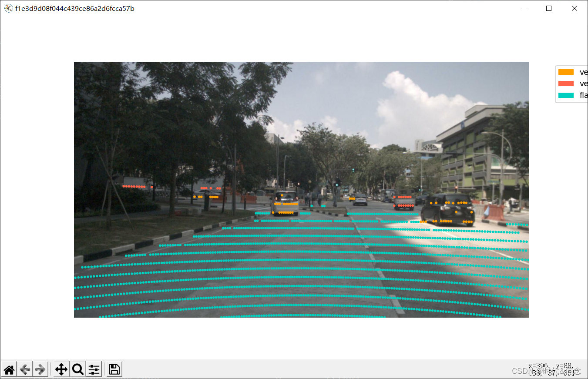Viewport: 588px width, 379px height.
Task: Click the "fla" label in the legend
Action: (x=584, y=95)
